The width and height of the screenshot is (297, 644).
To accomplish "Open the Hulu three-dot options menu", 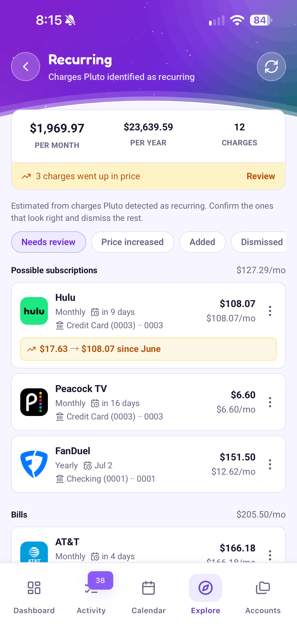I will 270,311.
